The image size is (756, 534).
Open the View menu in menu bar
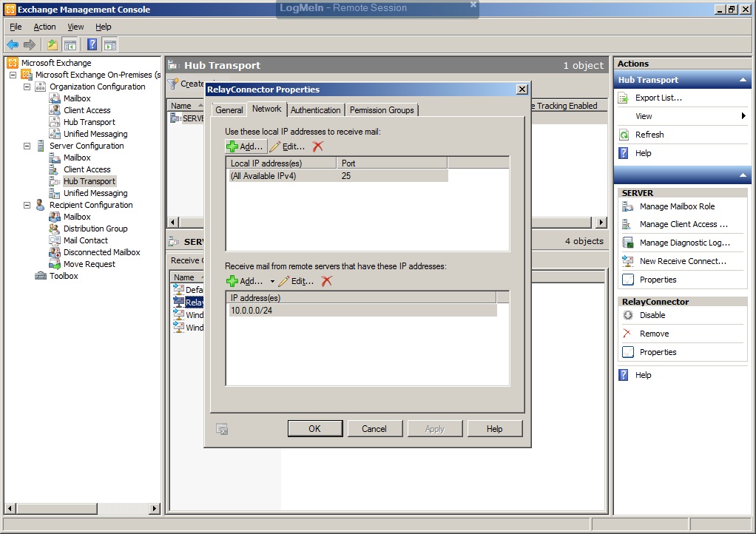click(75, 27)
